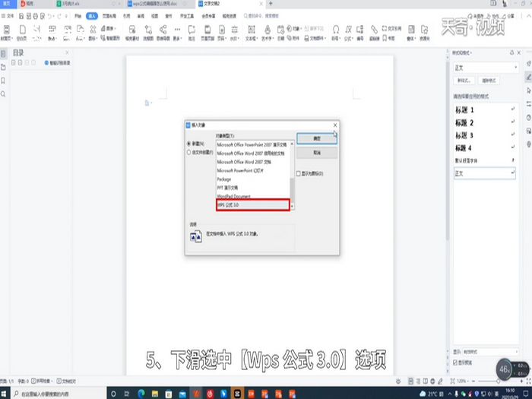
Task: Open the 流程图 flowchart tool
Action: [148, 33]
